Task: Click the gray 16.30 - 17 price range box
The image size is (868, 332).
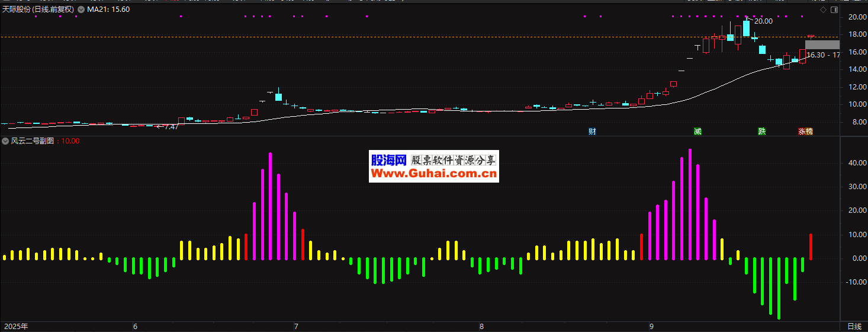Action: pyautogui.click(x=822, y=45)
